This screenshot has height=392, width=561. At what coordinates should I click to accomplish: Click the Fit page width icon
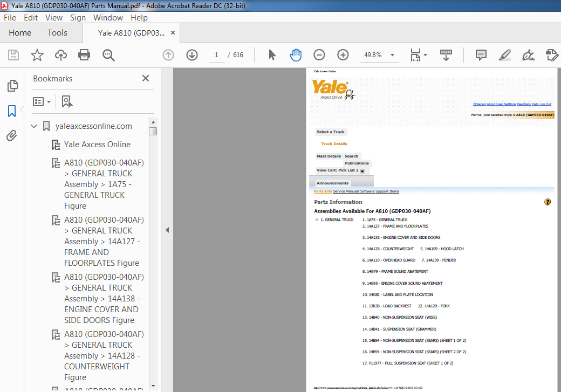416,55
